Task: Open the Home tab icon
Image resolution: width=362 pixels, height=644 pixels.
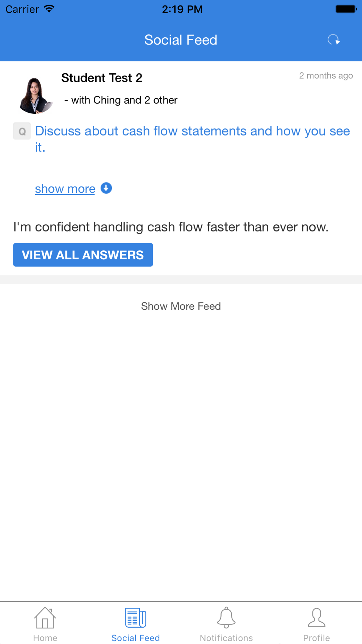Action: (45, 618)
